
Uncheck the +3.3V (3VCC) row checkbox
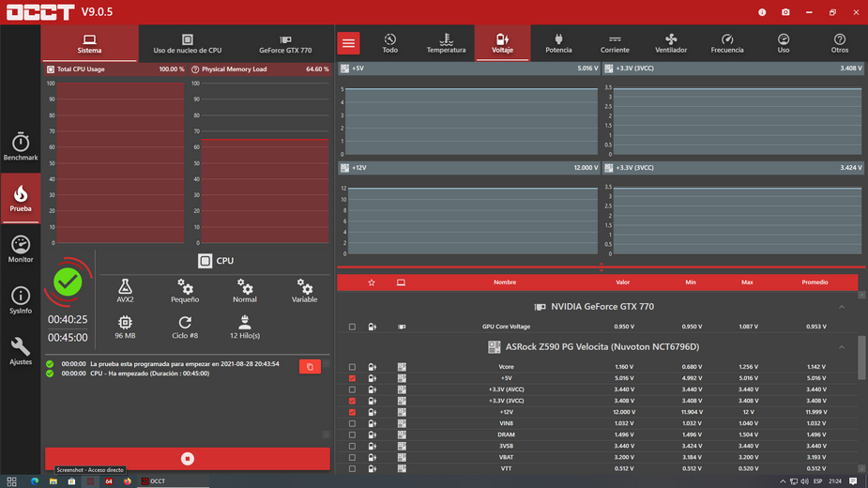(x=352, y=401)
